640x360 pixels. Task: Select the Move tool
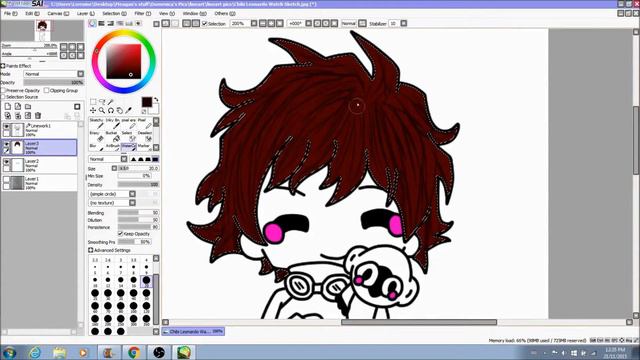point(93,110)
